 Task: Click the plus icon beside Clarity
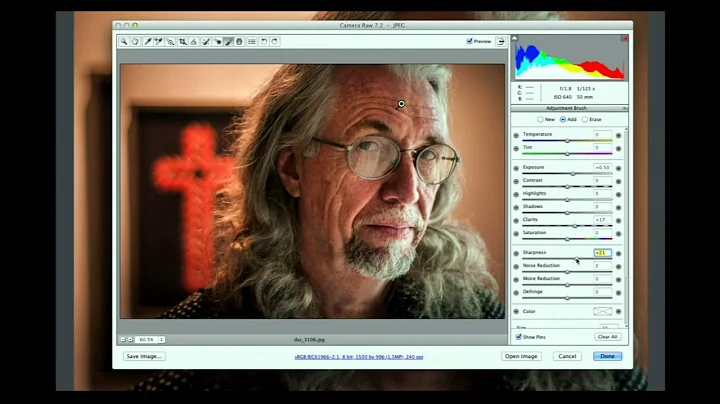(x=619, y=221)
